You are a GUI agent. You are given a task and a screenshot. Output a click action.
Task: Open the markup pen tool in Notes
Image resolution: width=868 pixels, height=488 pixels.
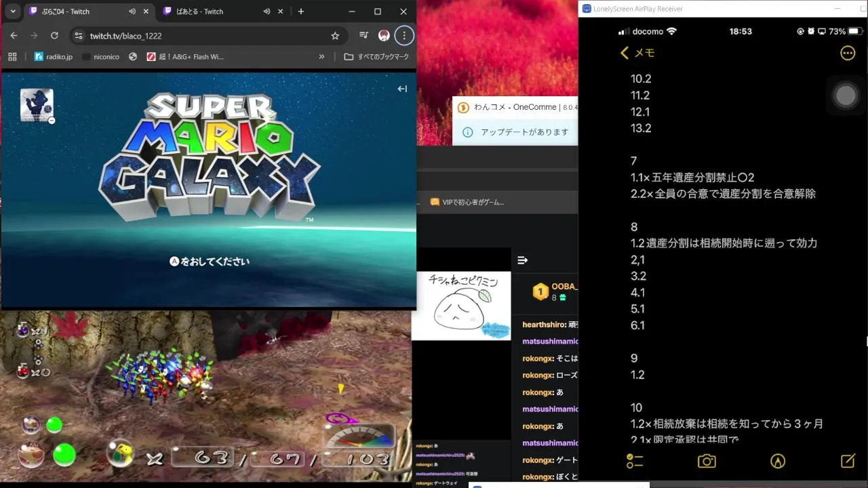(778, 461)
